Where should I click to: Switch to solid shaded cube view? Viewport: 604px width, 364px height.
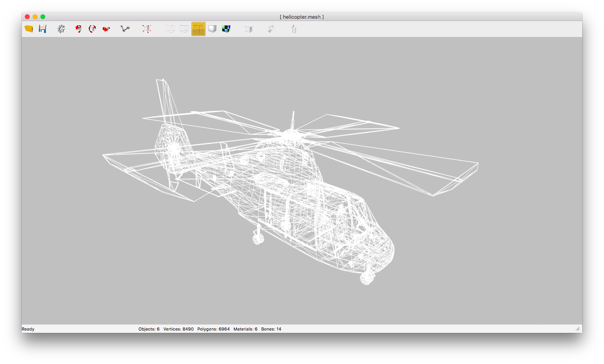[x=212, y=29]
